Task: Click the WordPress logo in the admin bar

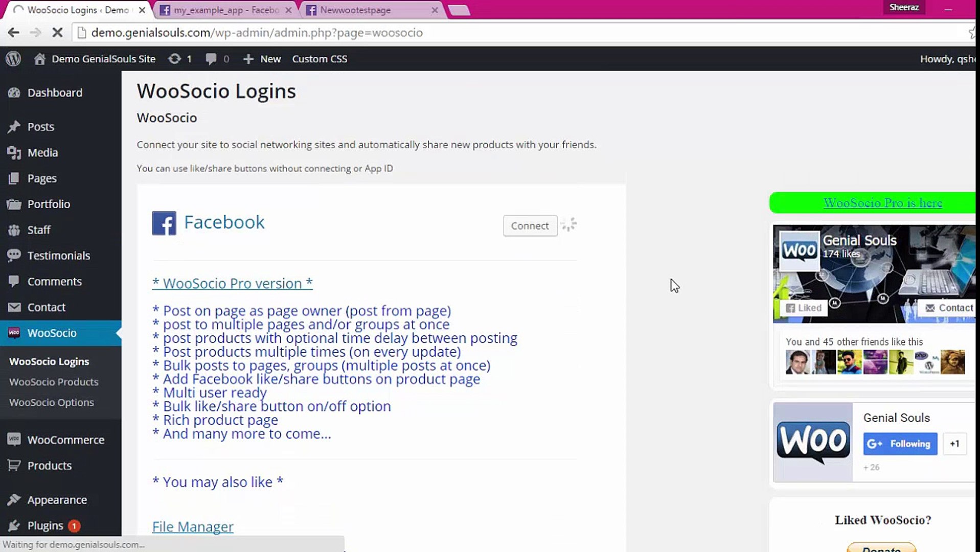Action: 13,58
